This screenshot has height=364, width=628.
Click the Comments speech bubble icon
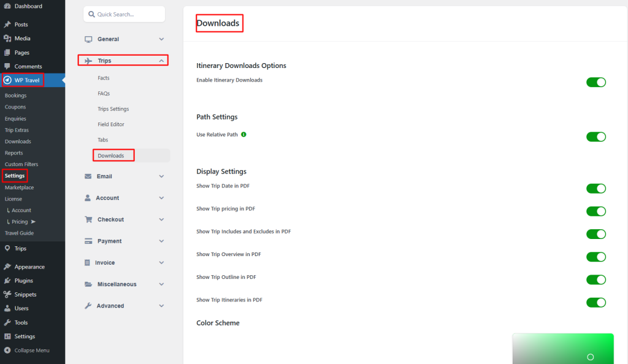point(7,66)
